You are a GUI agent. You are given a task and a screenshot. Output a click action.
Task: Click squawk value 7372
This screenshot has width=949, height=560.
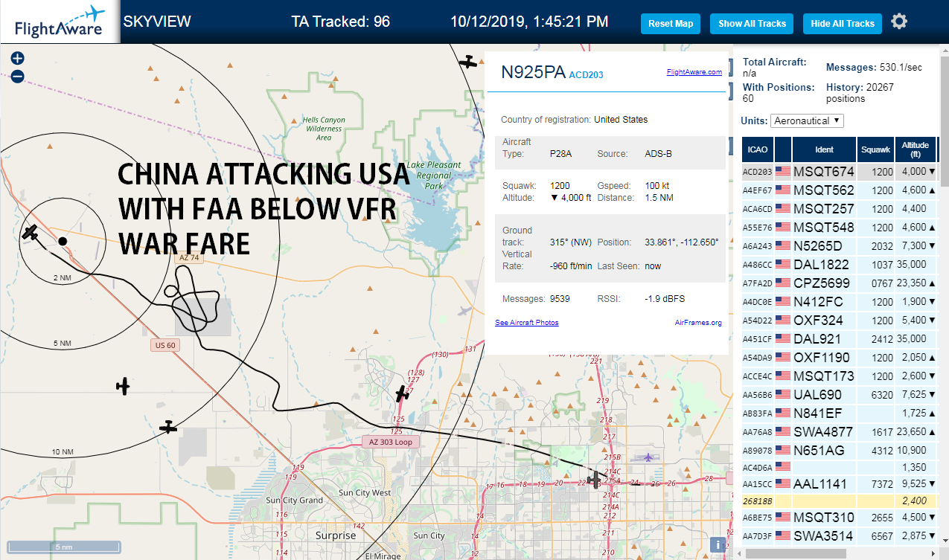882,484
